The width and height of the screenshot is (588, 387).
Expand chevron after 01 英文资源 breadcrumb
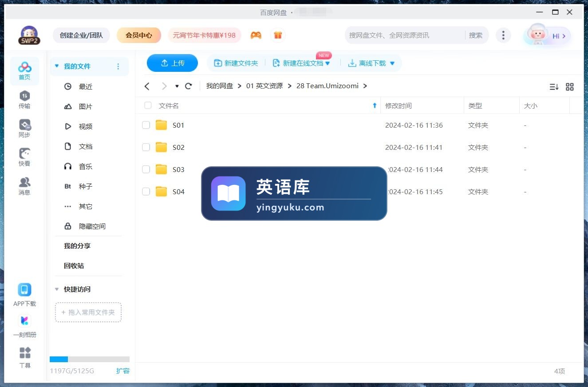(289, 86)
